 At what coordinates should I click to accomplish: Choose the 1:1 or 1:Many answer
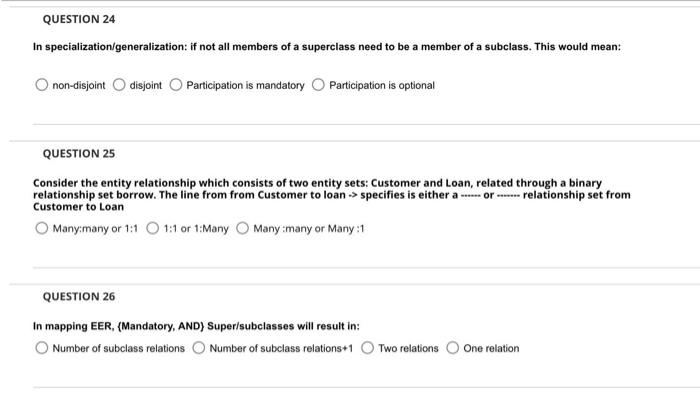pos(153,228)
